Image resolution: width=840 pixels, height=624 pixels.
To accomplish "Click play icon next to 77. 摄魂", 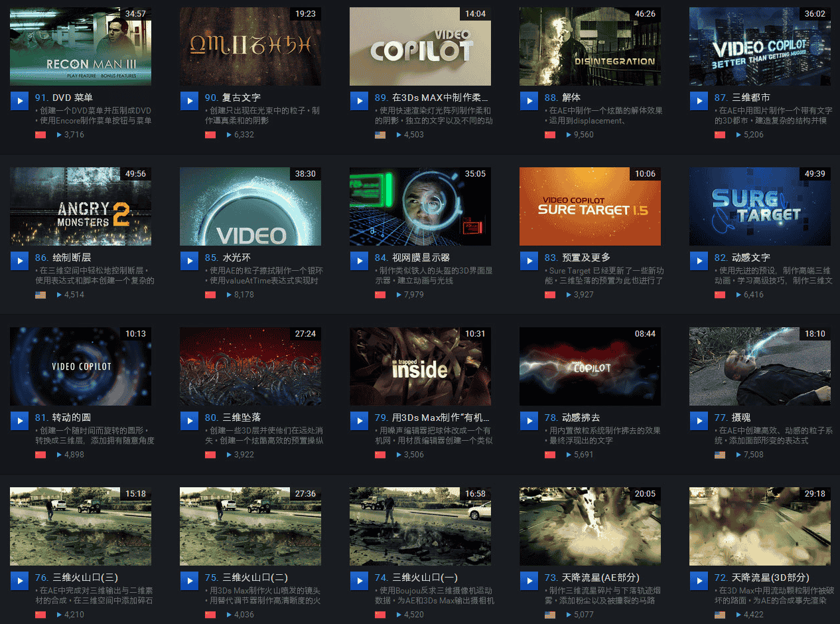I will tap(699, 421).
